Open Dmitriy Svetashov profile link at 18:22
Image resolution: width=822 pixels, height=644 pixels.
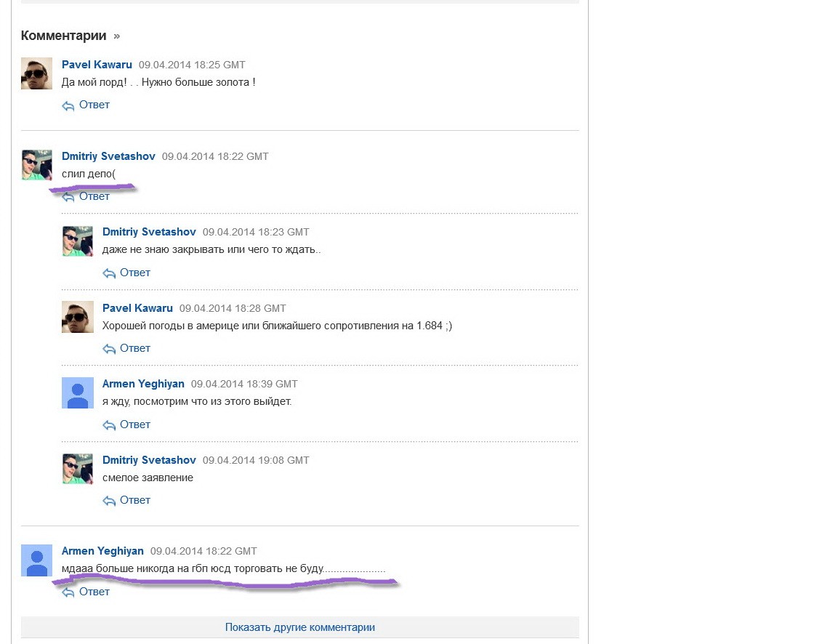pos(108,156)
